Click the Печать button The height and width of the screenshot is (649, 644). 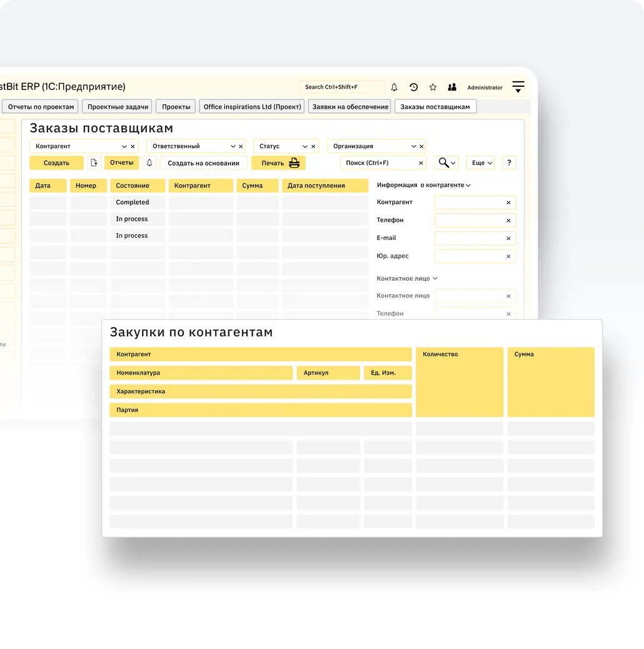pos(279,163)
